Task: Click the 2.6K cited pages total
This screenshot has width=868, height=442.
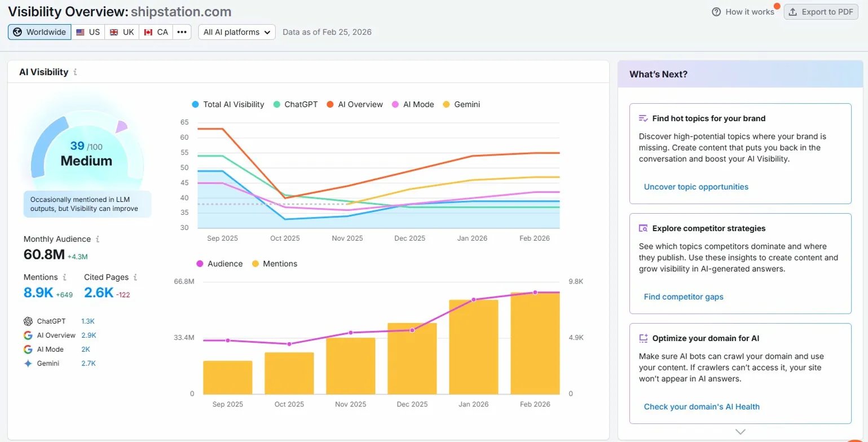Action: coord(99,293)
